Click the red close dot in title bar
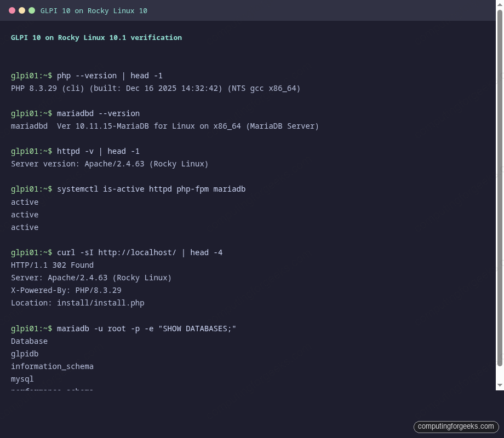 point(12,10)
